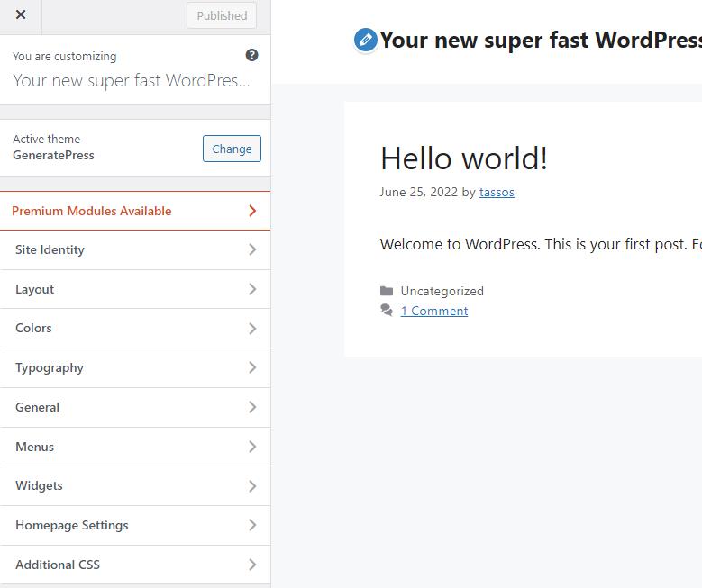The image size is (702, 588).
Task: Expand the Menus chevron arrow
Action: coord(252,447)
